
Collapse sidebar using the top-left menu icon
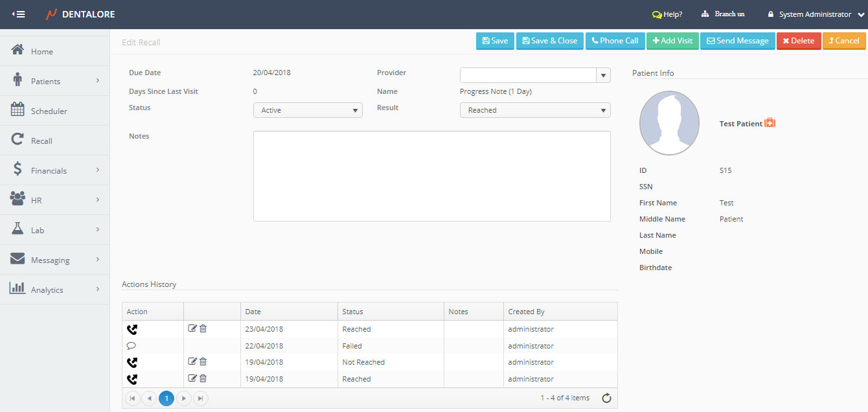(x=19, y=14)
